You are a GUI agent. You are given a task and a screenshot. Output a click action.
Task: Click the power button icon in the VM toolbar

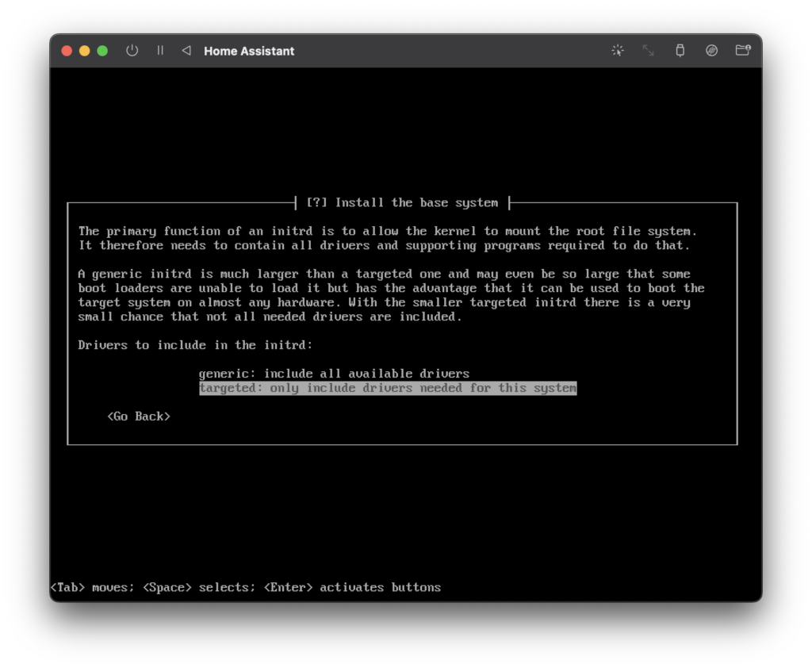click(x=132, y=51)
